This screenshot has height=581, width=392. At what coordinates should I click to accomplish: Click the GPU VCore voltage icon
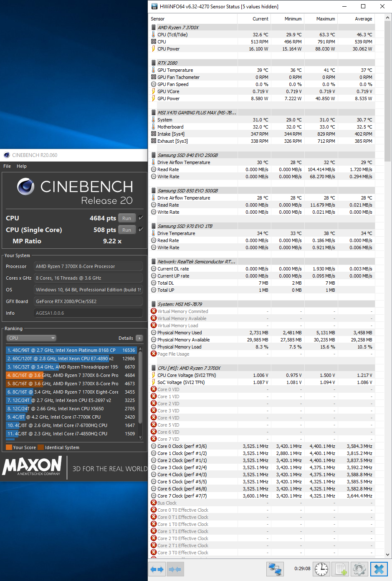pyautogui.click(x=154, y=91)
